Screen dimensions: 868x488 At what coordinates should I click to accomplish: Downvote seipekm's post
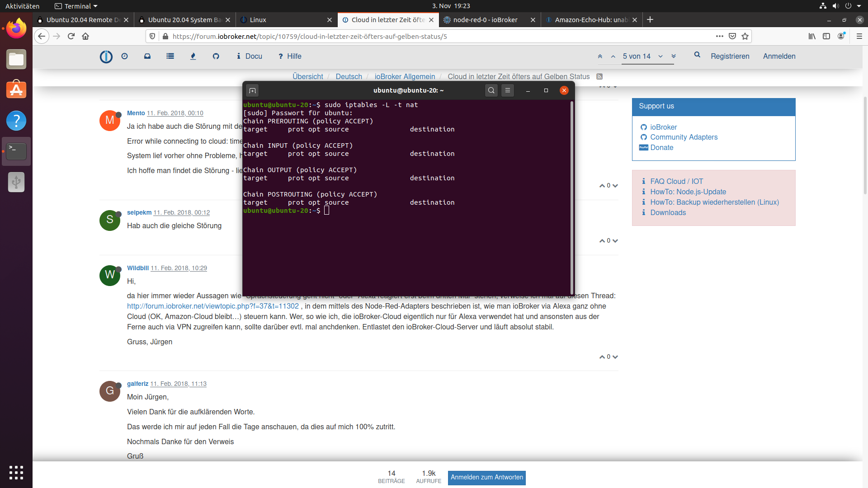click(x=615, y=241)
